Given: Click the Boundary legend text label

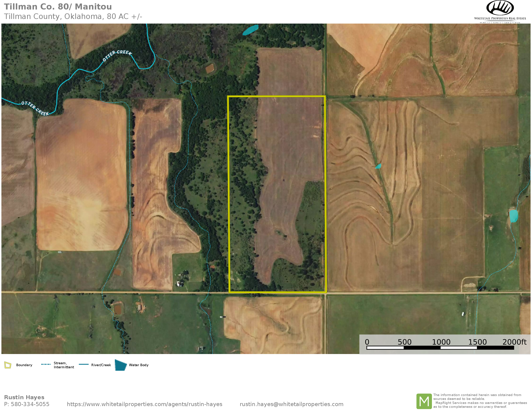Looking at the screenshot, I should coord(24,365).
